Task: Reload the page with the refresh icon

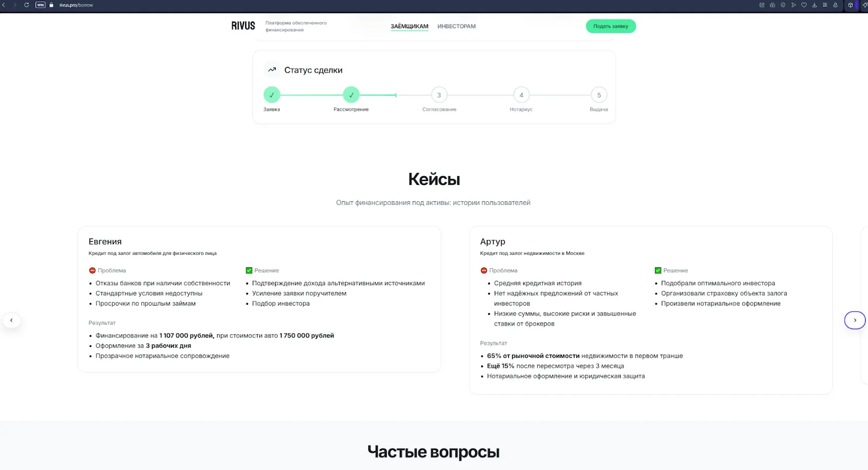Action: 26,5
